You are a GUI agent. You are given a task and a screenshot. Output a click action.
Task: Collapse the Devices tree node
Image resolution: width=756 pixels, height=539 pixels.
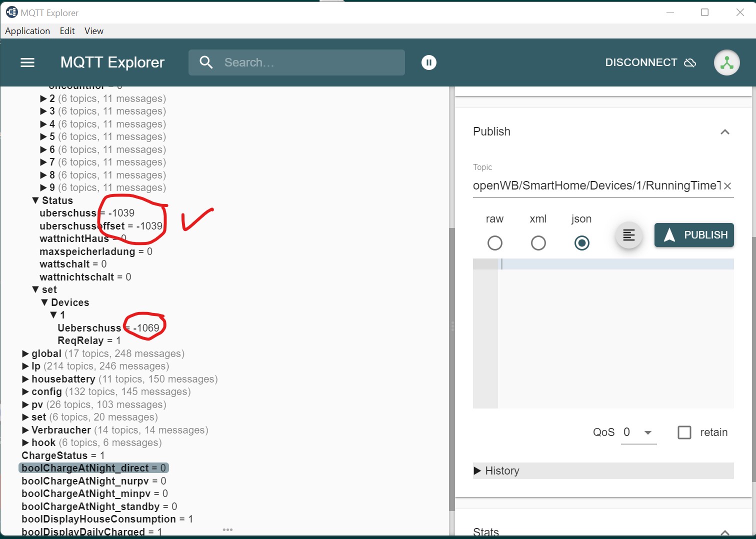(44, 302)
